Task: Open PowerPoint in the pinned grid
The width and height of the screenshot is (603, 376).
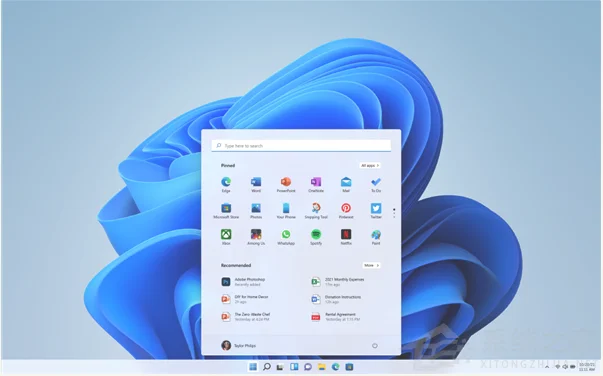Action: click(286, 184)
